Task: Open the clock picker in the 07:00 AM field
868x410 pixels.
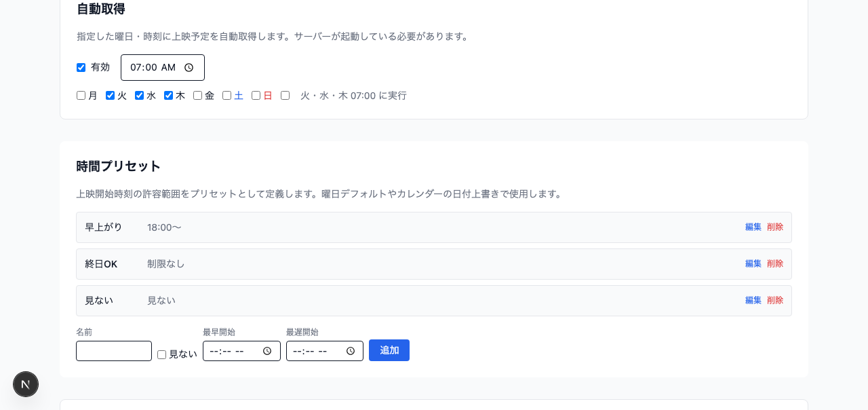Action: [189, 67]
